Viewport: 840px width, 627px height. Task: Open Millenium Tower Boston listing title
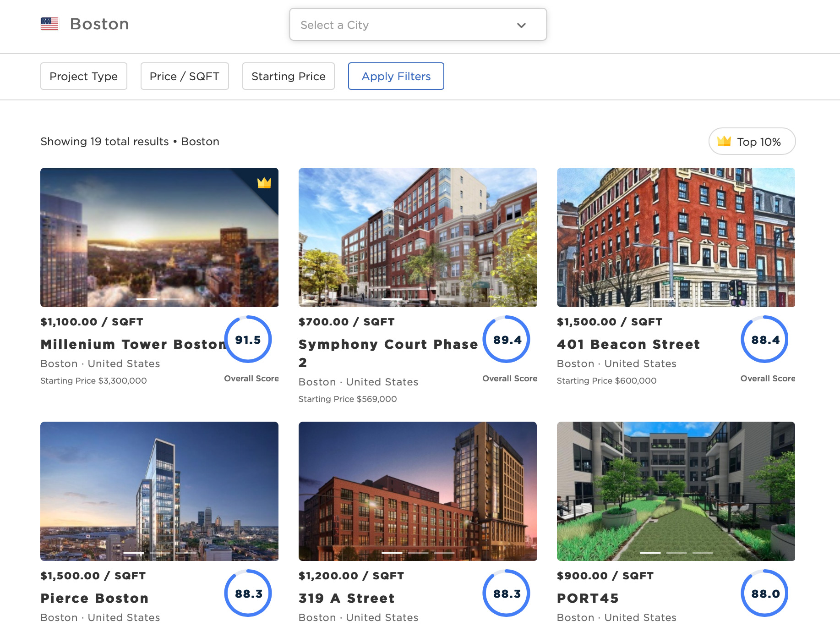133,344
